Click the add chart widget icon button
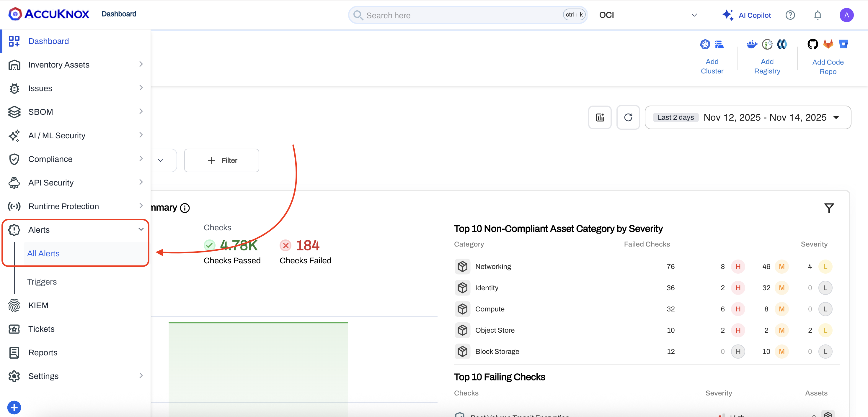Viewport: 868px width, 417px height. tap(600, 117)
